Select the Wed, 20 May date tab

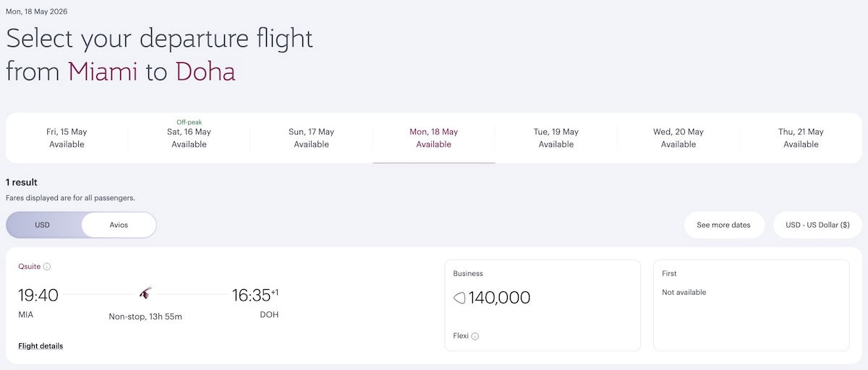click(678, 138)
